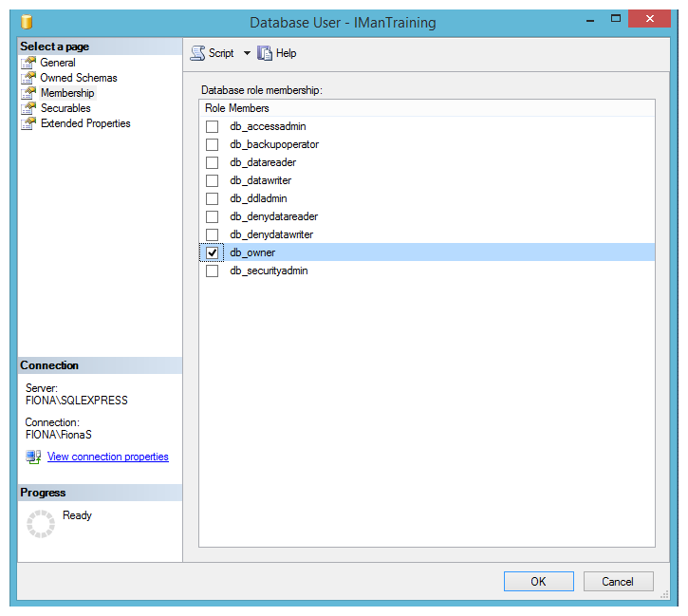Click the Extended Properties page icon
This screenshot has width=688, height=616.
tap(28, 123)
